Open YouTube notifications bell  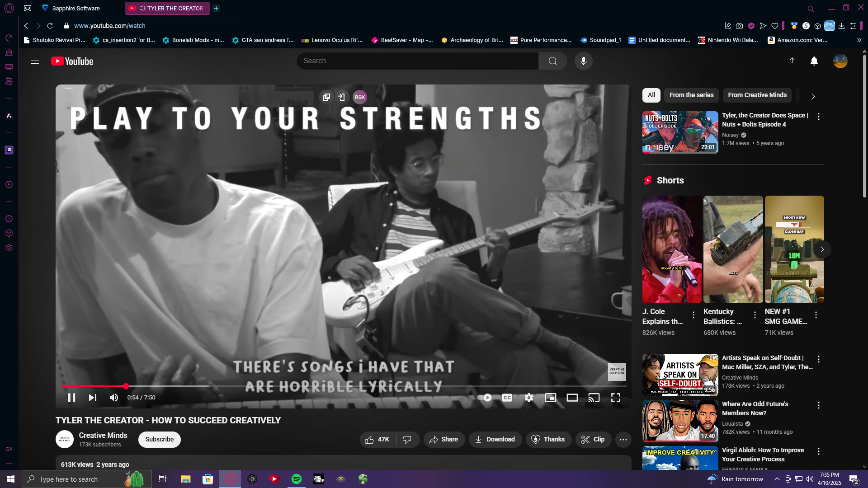coord(814,61)
